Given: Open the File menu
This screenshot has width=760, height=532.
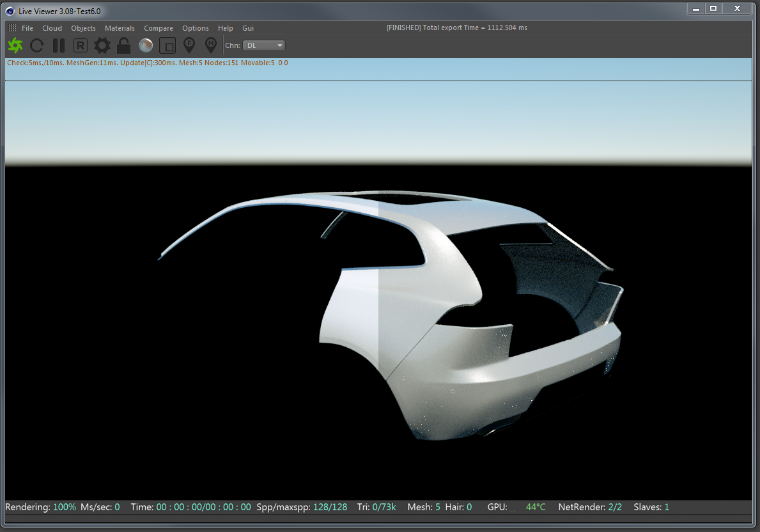Looking at the screenshot, I should pos(27,28).
